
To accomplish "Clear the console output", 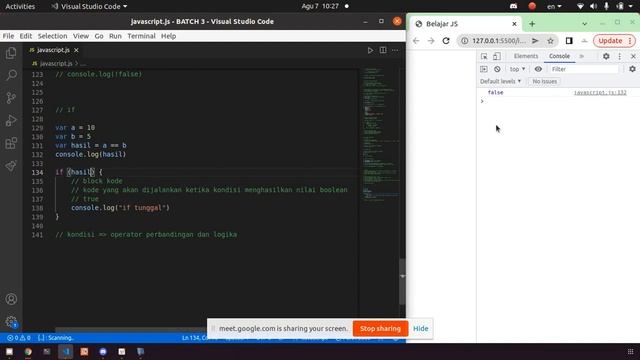I will (497, 69).
